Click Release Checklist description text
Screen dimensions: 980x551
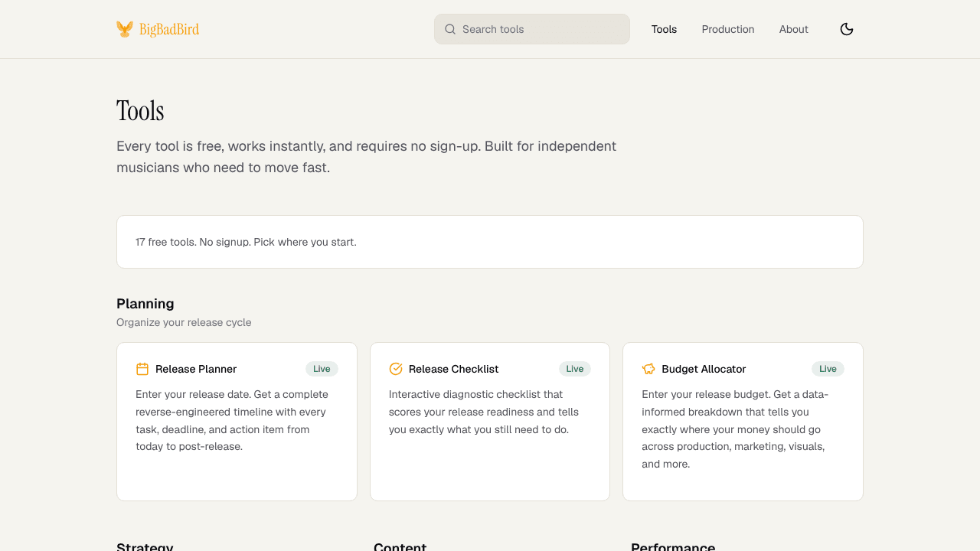(484, 412)
